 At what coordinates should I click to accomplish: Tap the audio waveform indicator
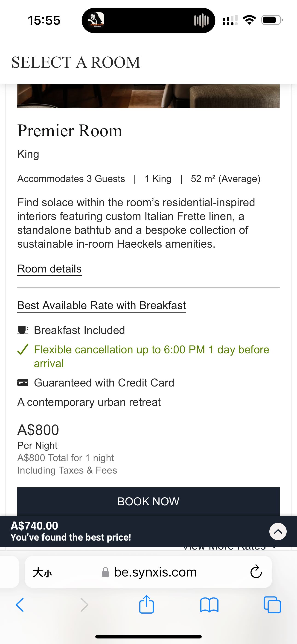point(201,20)
